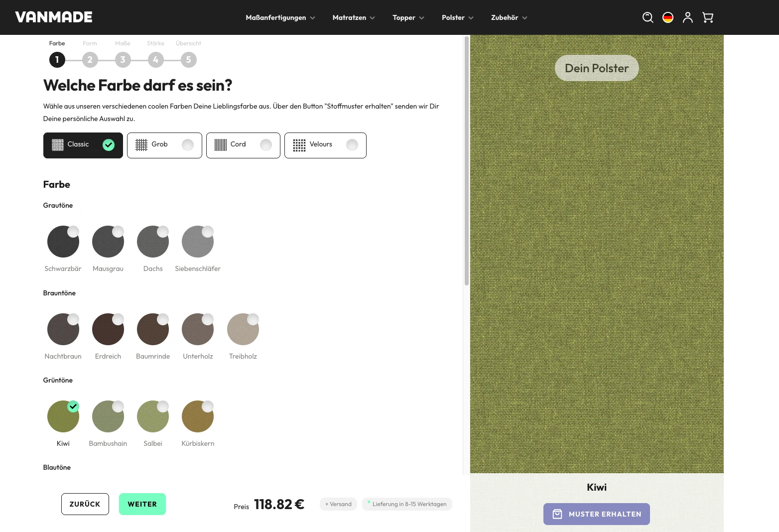Click the Grob fabric texture icon
Screen dimensions: 779x532
(x=141, y=145)
